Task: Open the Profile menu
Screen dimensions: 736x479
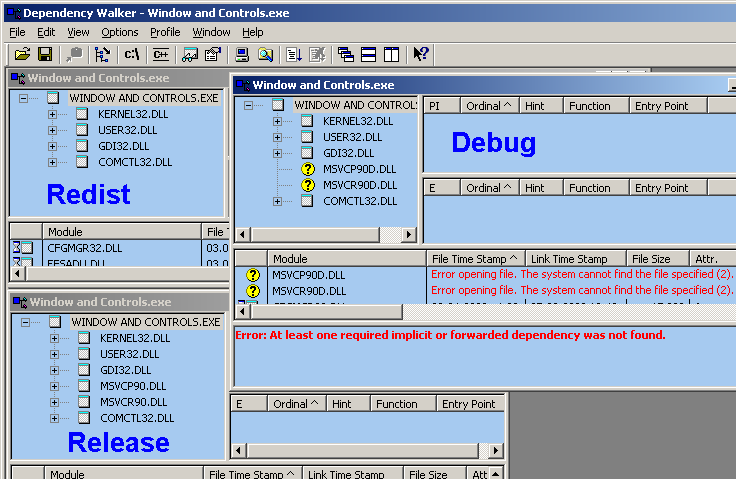Action: [165, 32]
